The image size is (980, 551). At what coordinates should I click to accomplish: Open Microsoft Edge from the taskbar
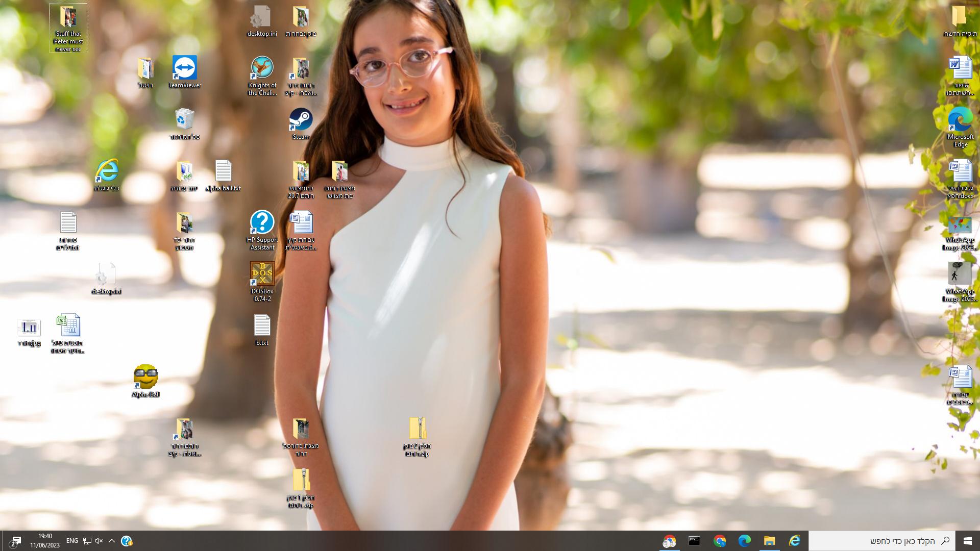(x=744, y=541)
